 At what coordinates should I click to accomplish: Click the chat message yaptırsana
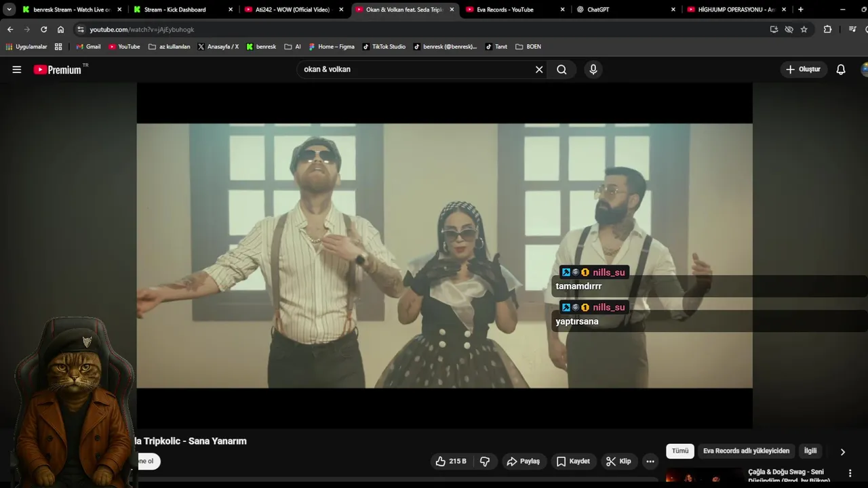click(x=577, y=321)
